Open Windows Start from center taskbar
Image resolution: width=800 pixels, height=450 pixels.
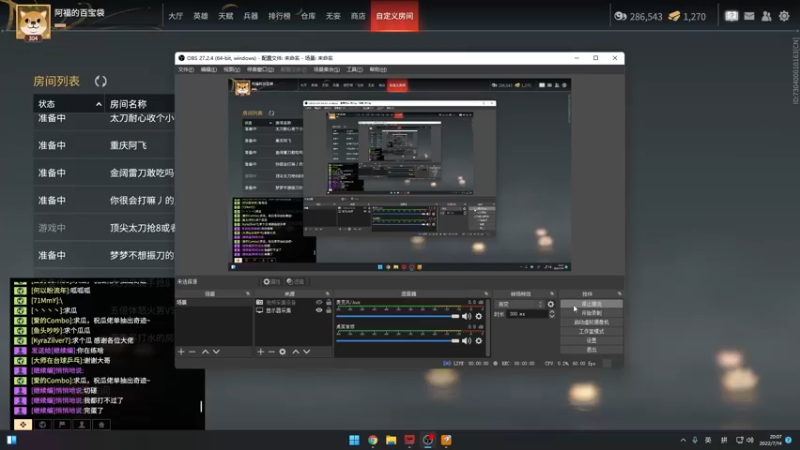[x=354, y=440]
